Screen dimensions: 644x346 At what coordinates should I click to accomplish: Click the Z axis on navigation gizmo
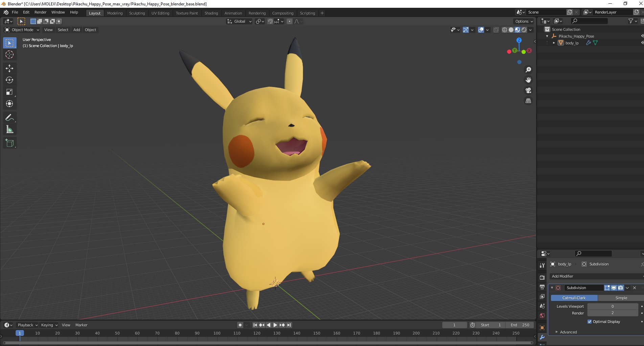tap(519, 40)
